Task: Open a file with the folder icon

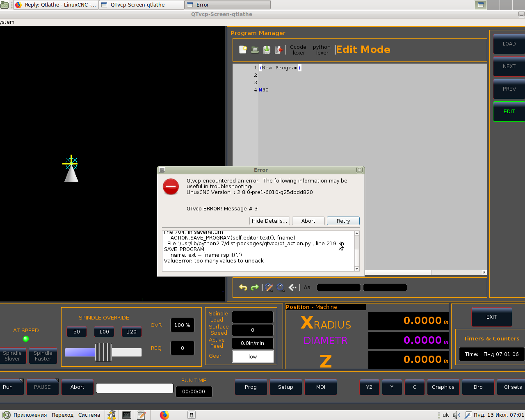Action: [255, 50]
